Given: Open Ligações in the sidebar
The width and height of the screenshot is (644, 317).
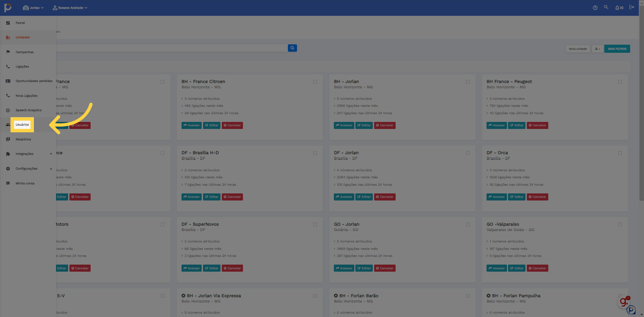Looking at the screenshot, I should (x=22, y=66).
